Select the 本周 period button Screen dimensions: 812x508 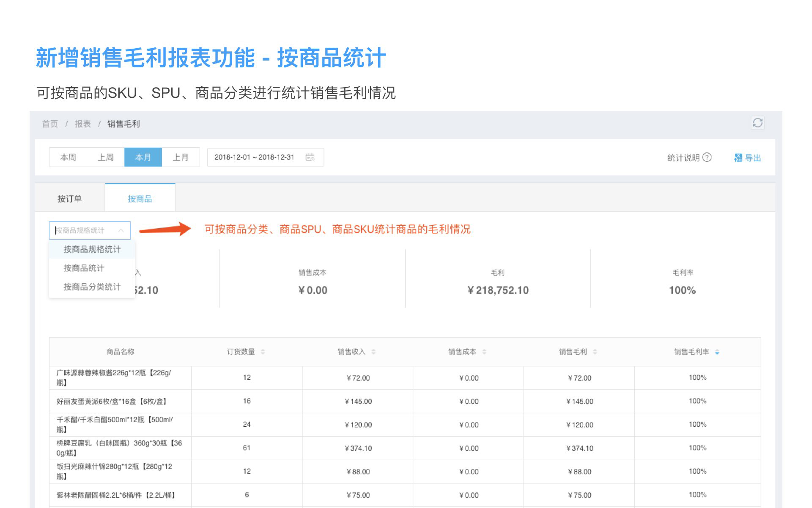tap(68, 157)
